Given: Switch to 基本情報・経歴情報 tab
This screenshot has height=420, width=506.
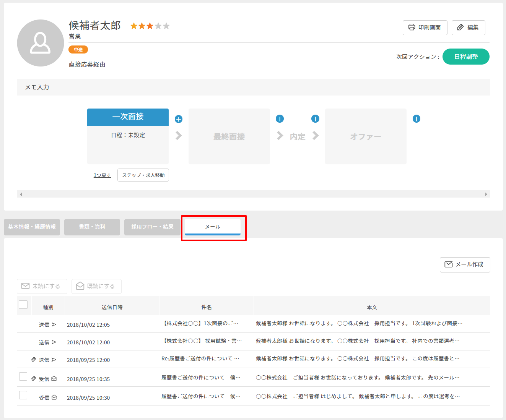Looking at the screenshot, I should (32, 227).
